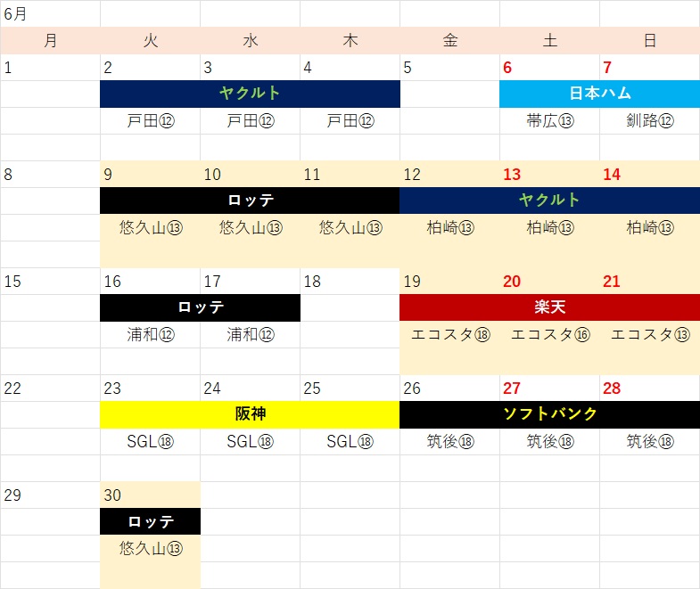Select the ヤクルト banner above 柏崎 games
Image resolution: width=700 pixels, height=589 pixels.
[x=549, y=200]
